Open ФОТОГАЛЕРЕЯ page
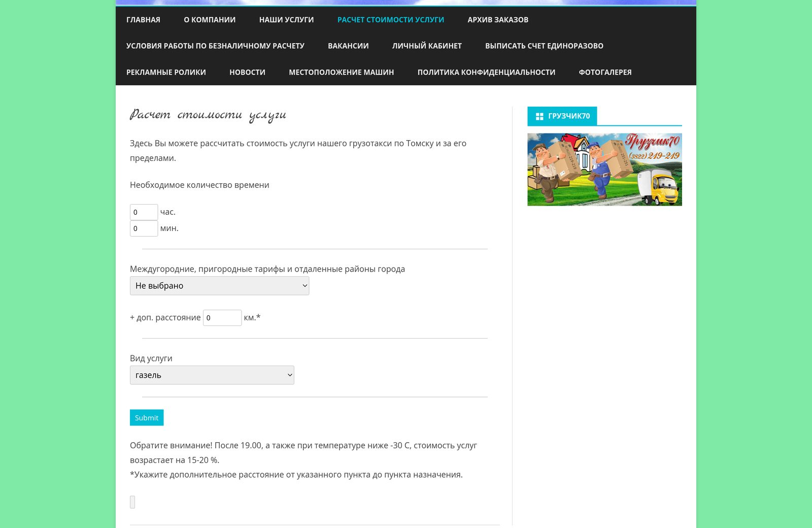 pos(605,73)
